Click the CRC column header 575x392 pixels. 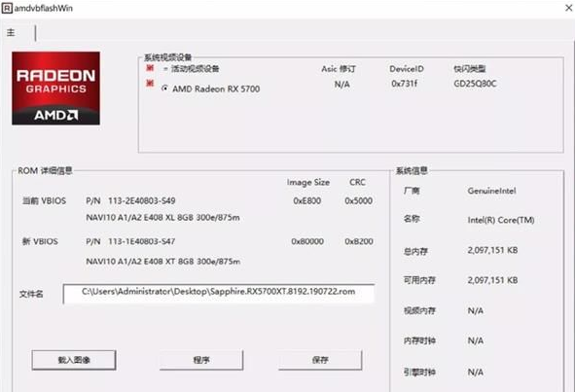357,182
